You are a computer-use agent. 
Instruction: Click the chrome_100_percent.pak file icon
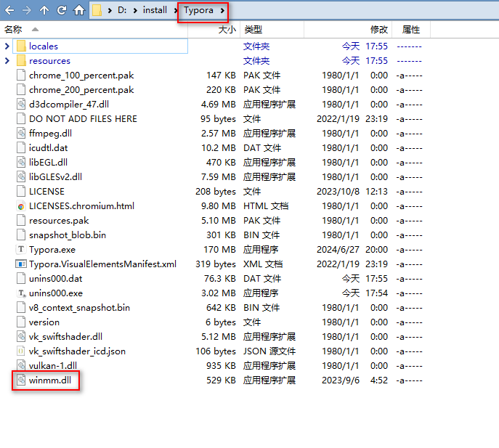click(x=21, y=75)
